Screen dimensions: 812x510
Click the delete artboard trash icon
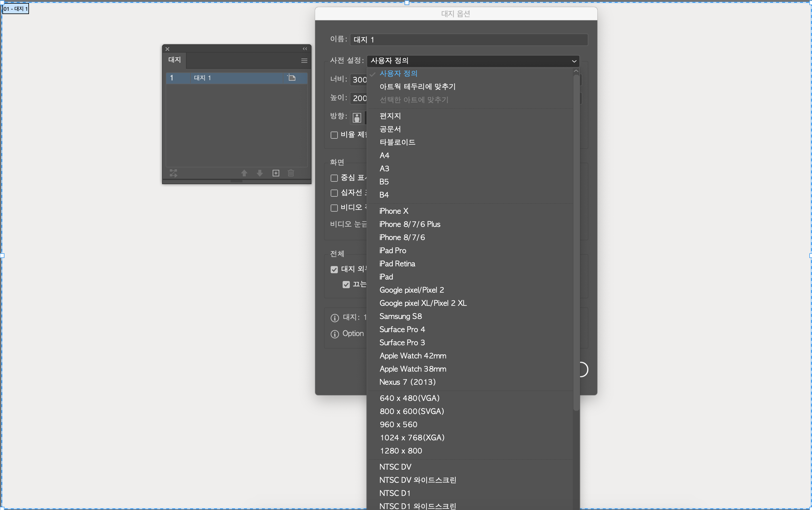[x=291, y=173]
